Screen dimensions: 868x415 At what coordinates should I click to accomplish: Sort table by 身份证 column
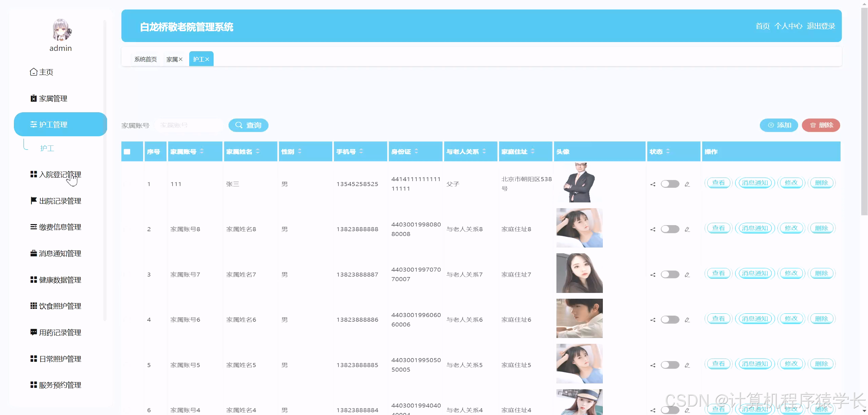416,151
